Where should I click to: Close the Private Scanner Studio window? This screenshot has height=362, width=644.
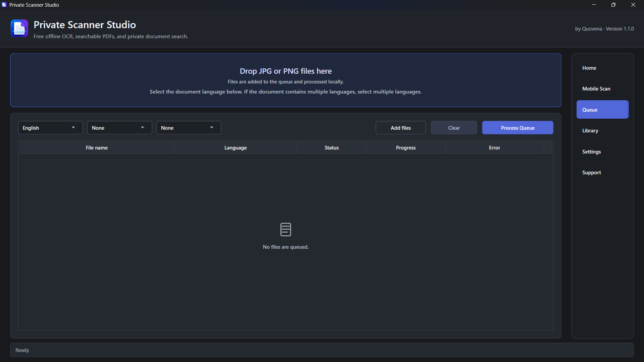[633, 5]
